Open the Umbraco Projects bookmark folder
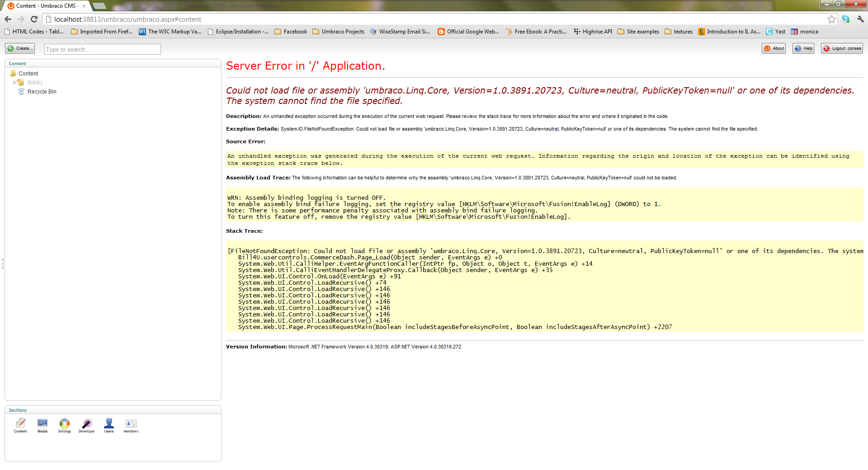The width and height of the screenshot is (868, 470). click(x=338, y=32)
